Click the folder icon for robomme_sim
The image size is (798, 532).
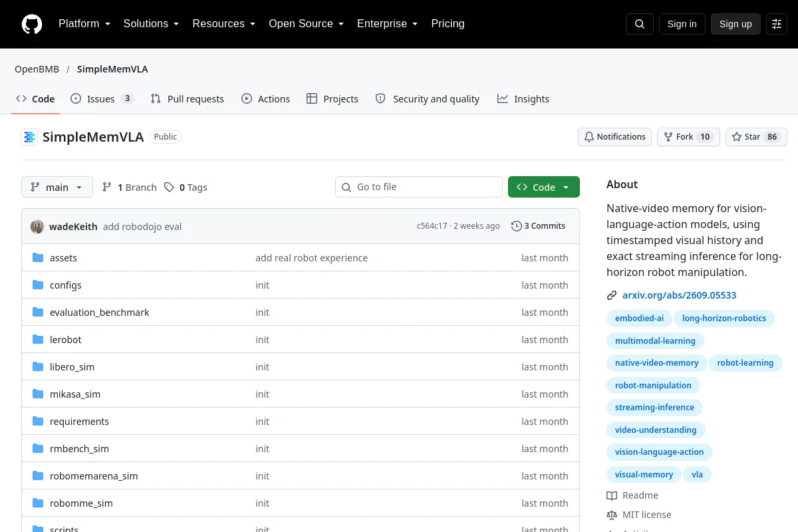coord(38,503)
